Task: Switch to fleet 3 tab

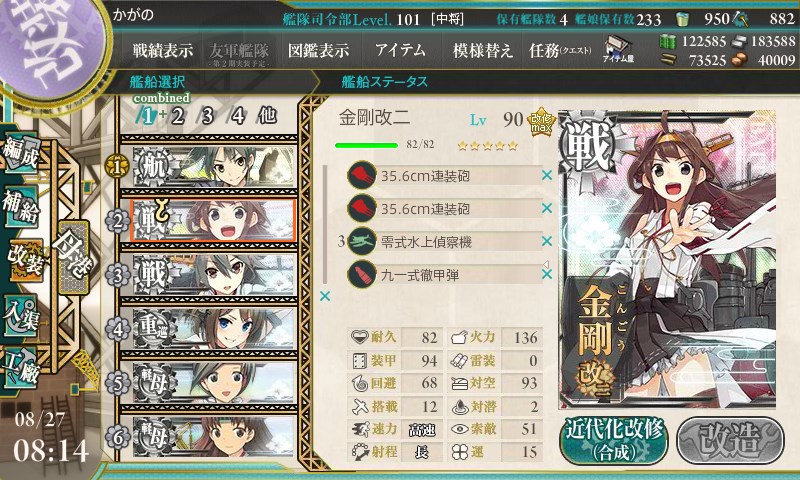Action: (207, 116)
